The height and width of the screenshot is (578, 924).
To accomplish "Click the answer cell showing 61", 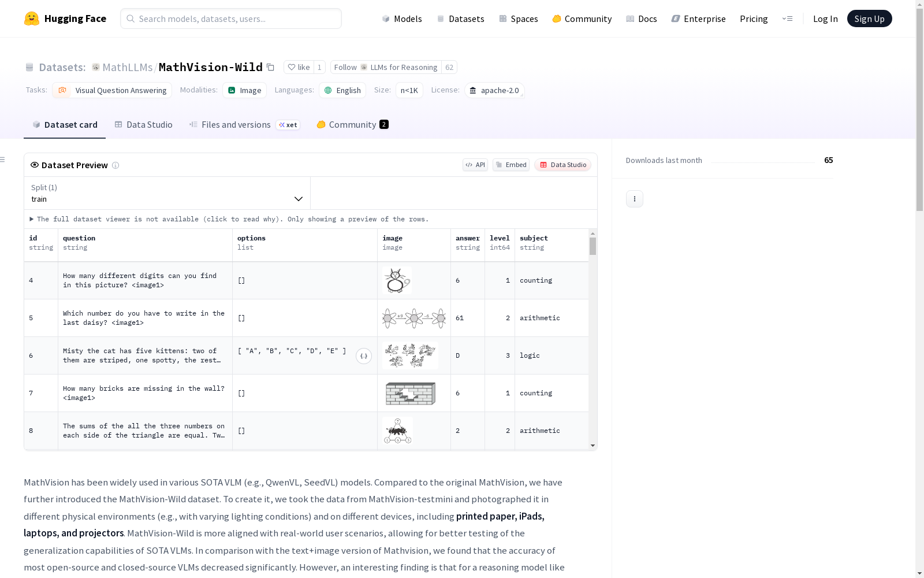I will (x=468, y=318).
